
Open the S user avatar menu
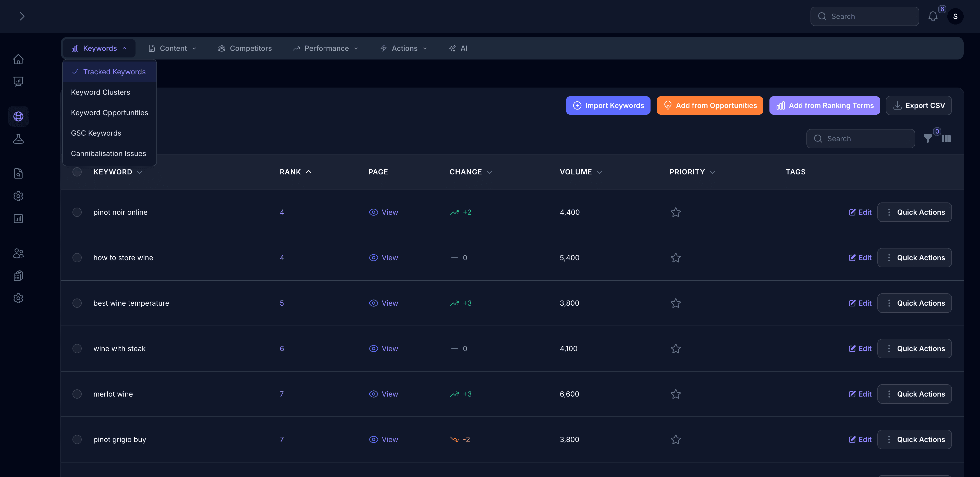(955, 16)
